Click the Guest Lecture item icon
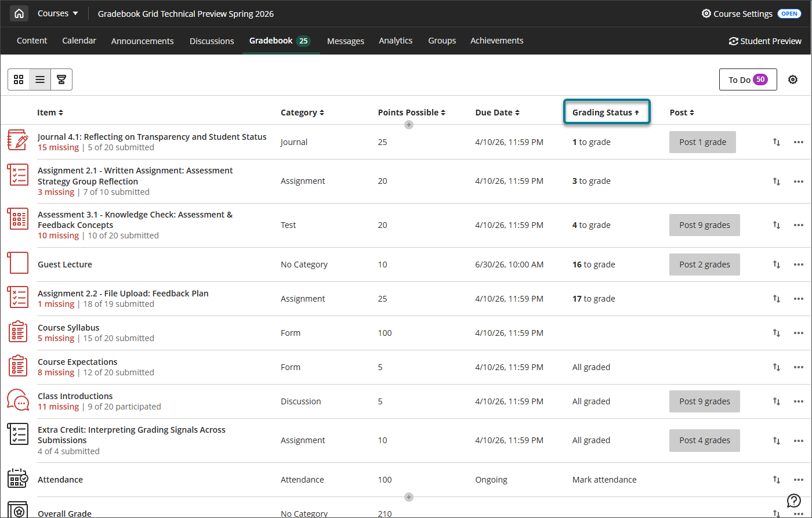The image size is (812, 518). (18, 263)
